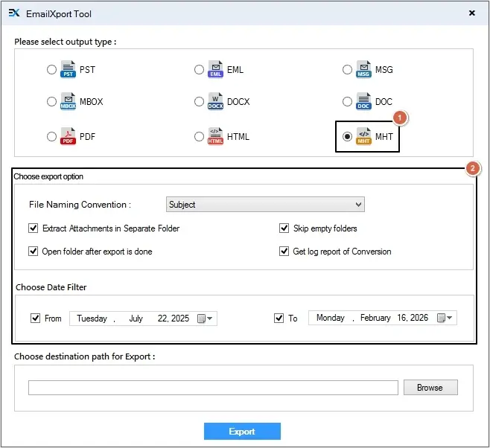
Task: Disable the To date filter checkbox
Action: tap(279, 319)
